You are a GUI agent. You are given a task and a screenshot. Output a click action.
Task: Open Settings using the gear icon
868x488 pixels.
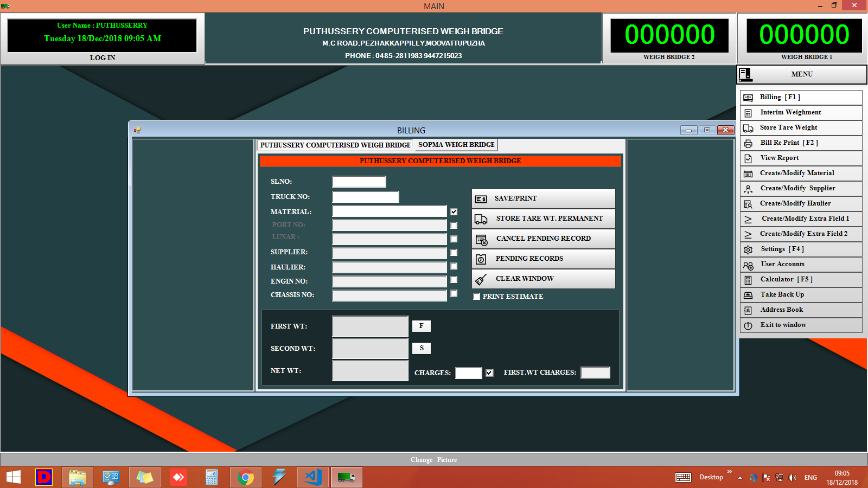point(749,249)
